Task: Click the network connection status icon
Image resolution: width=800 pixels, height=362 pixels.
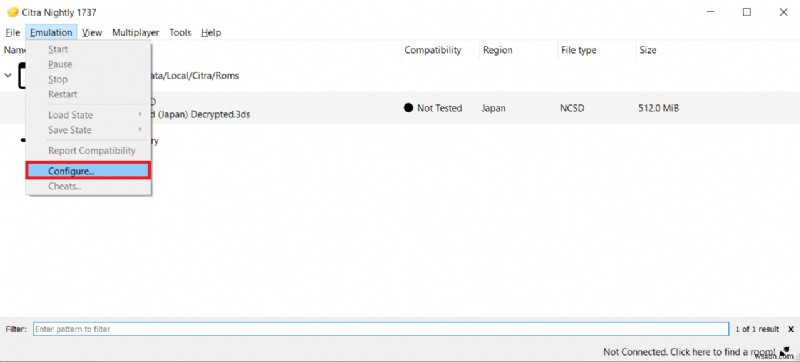Action: pos(786,351)
